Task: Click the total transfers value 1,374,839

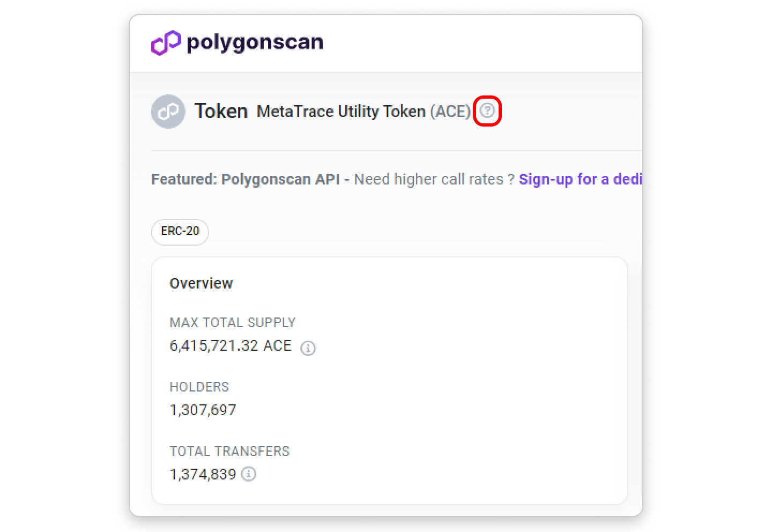Action: tap(203, 475)
